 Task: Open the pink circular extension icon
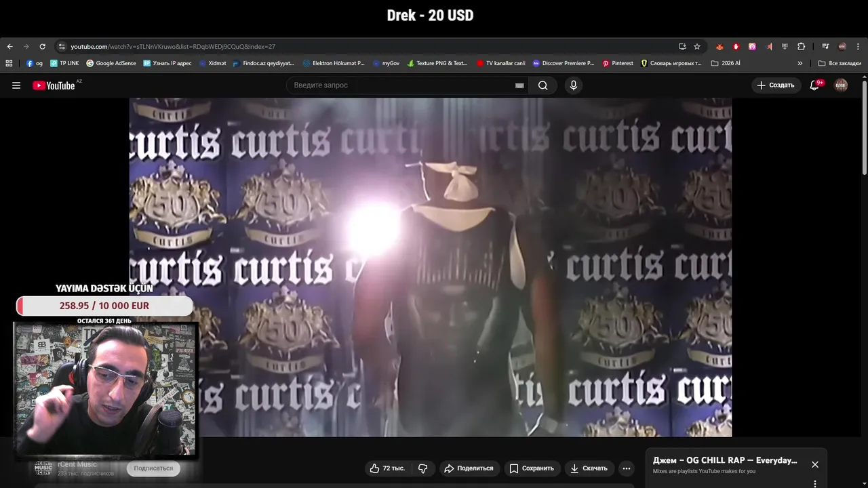pos(752,47)
